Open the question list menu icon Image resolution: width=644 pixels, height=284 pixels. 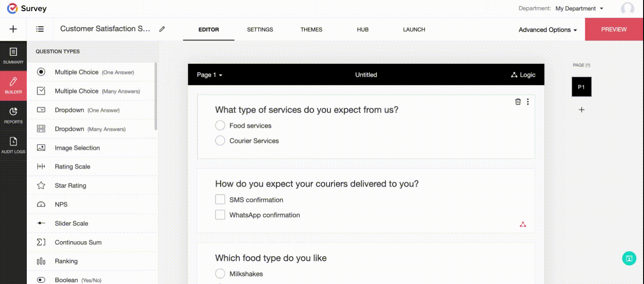(40, 29)
